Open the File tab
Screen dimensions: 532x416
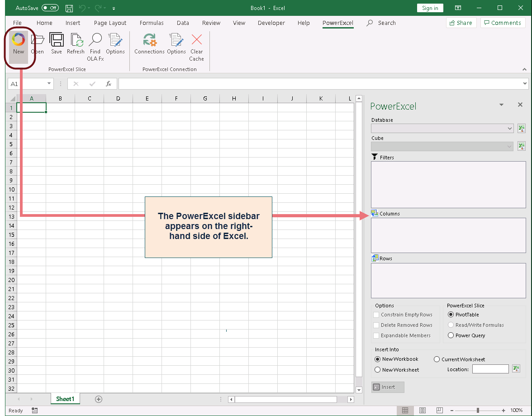[17, 23]
